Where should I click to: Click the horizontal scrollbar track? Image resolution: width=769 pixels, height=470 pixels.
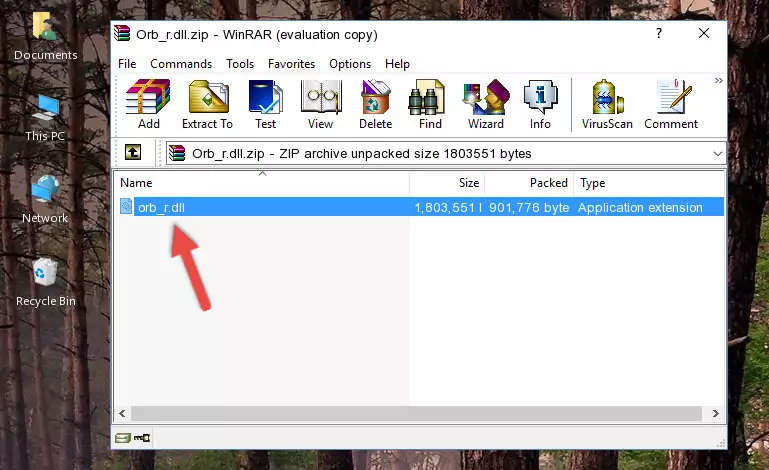click(416, 414)
